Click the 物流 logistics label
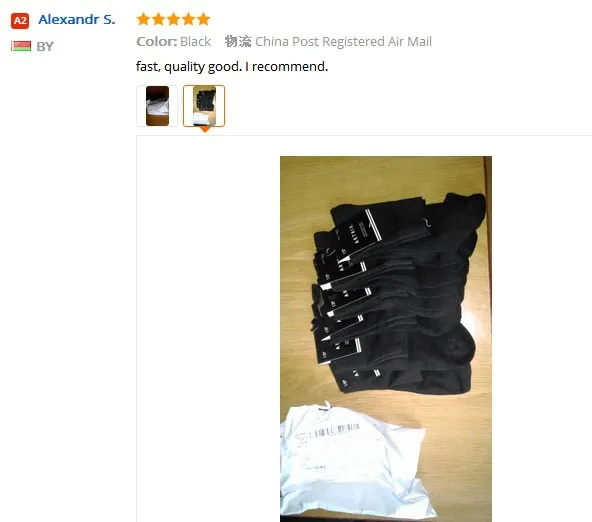The width and height of the screenshot is (592, 522). click(x=238, y=41)
